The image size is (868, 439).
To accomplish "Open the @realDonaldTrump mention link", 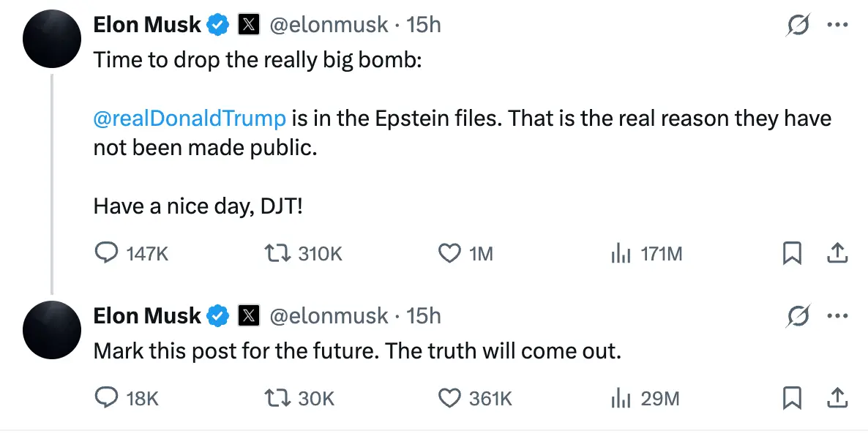I will click(190, 118).
